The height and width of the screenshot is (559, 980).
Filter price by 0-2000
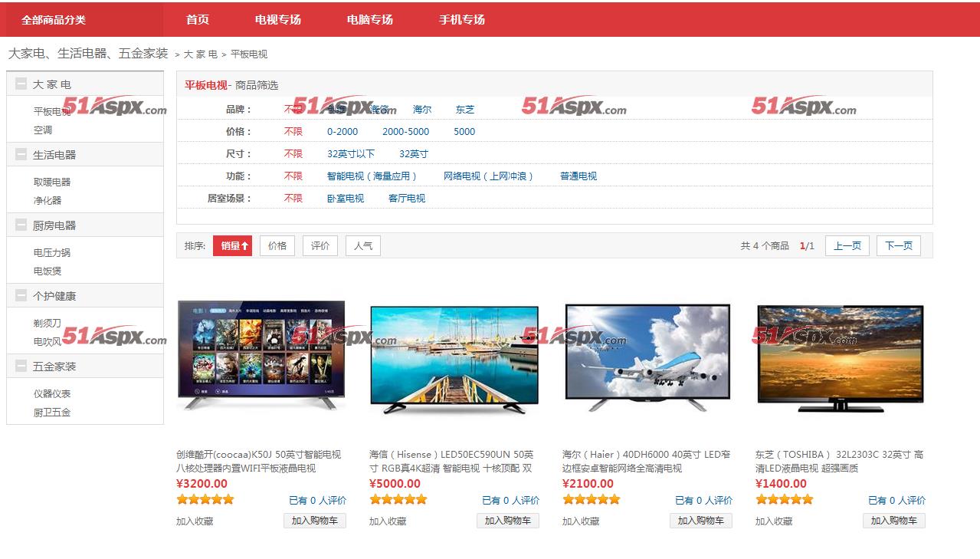pyautogui.click(x=343, y=132)
